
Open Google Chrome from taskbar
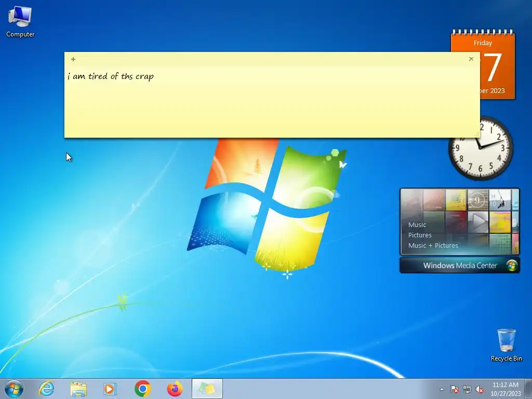click(x=142, y=389)
